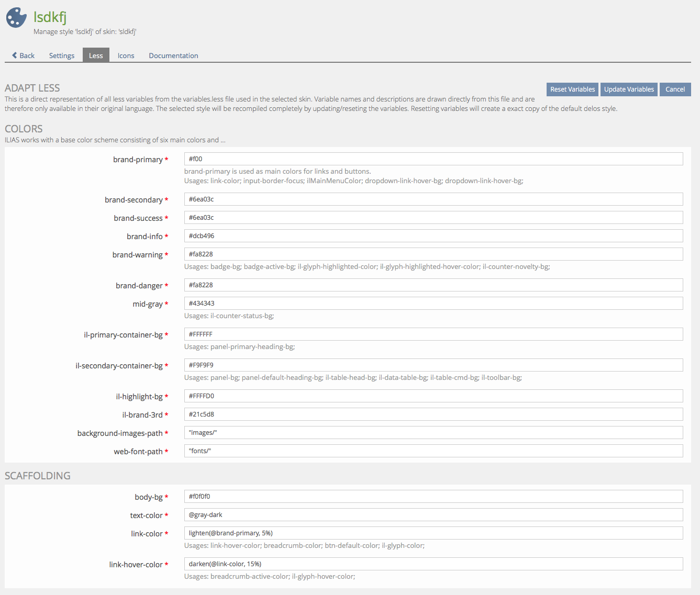Go back using the Back arrow
This screenshot has height=595, width=700.
click(x=23, y=55)
